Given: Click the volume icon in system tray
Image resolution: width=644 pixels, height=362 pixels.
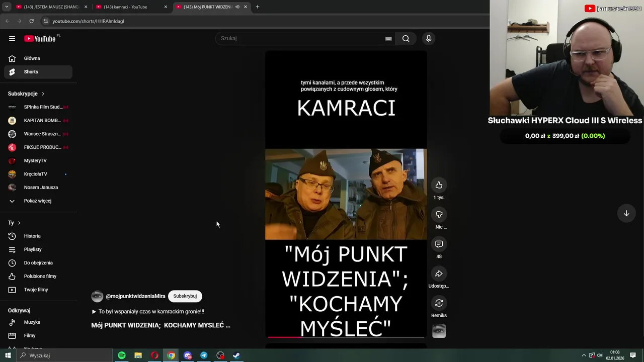Looking at the screenshot, I should click(x=600, y=355).
